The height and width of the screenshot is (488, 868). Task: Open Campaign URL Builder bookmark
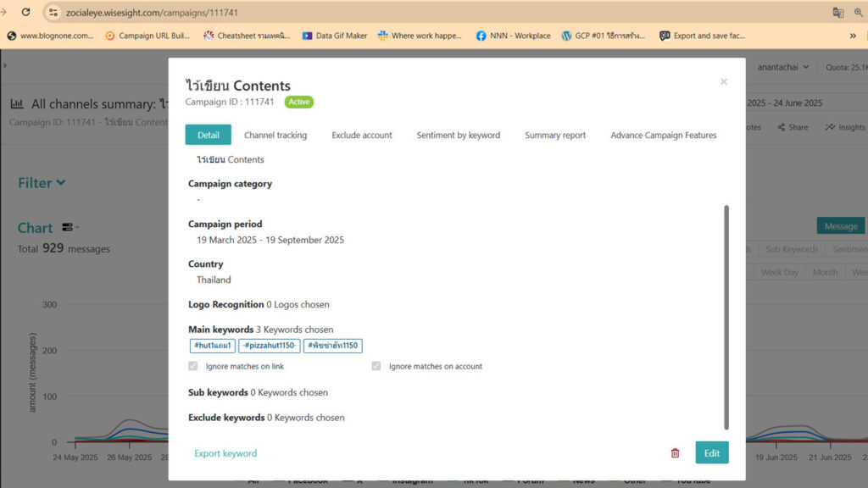click(147, 36)
